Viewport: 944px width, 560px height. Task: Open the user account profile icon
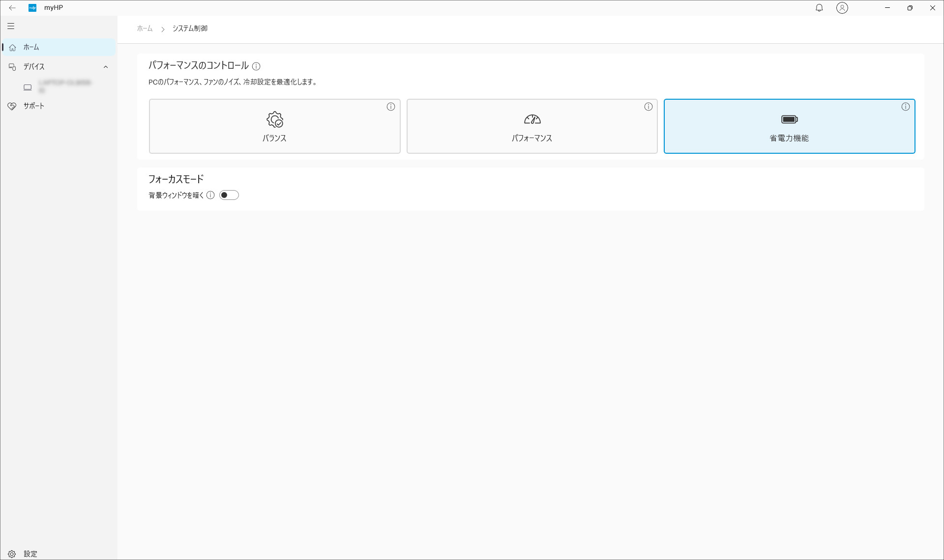(842, 8)
